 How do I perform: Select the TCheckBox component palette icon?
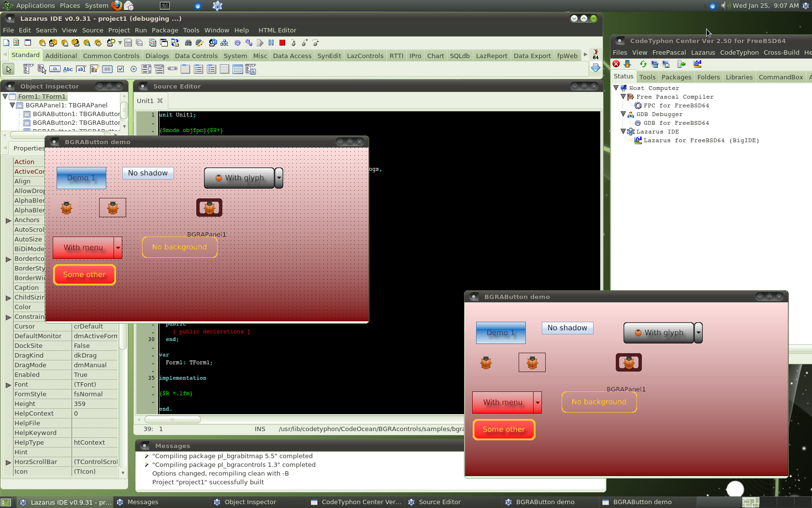120,69
